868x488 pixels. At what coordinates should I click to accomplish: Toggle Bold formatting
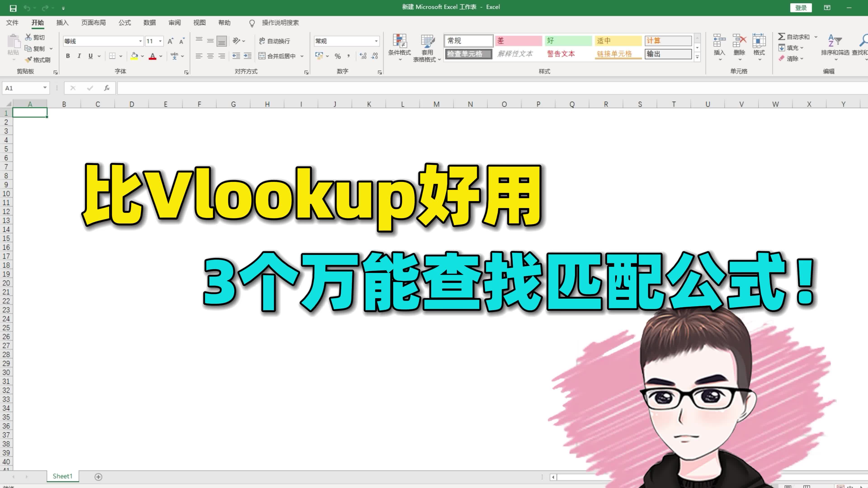coord(68,56)
